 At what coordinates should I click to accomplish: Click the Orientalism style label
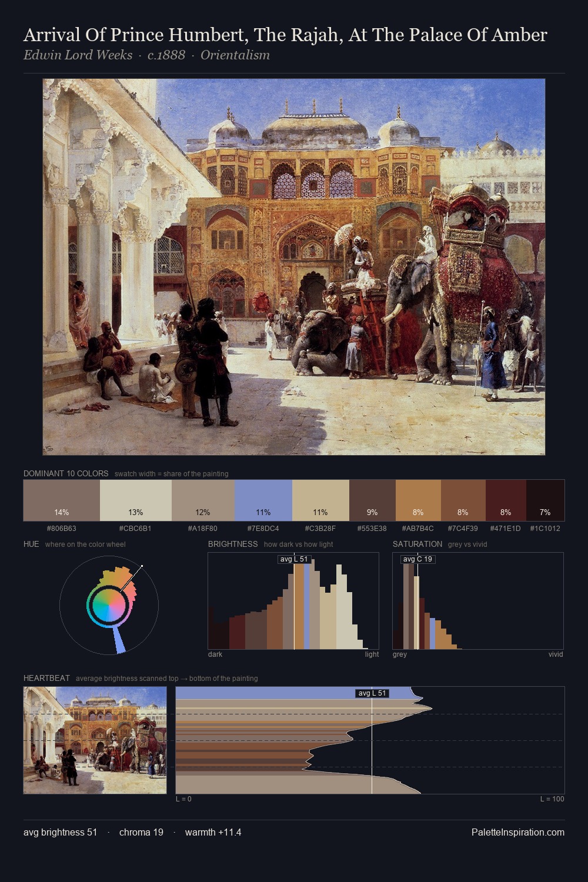pyautogui.click(x=235, y=55)
